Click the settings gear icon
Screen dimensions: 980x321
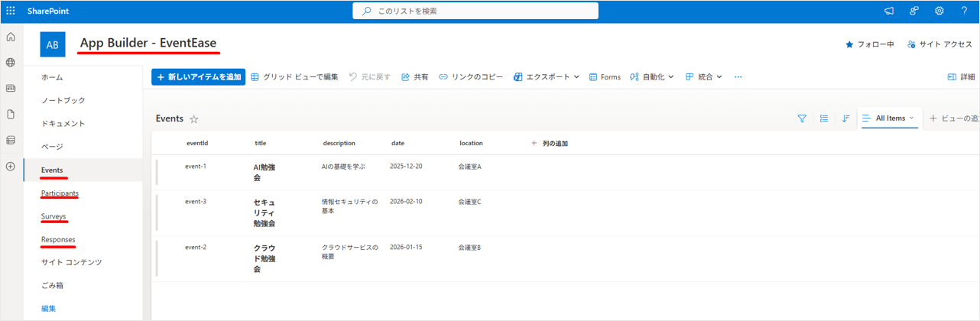coord(939,11)
